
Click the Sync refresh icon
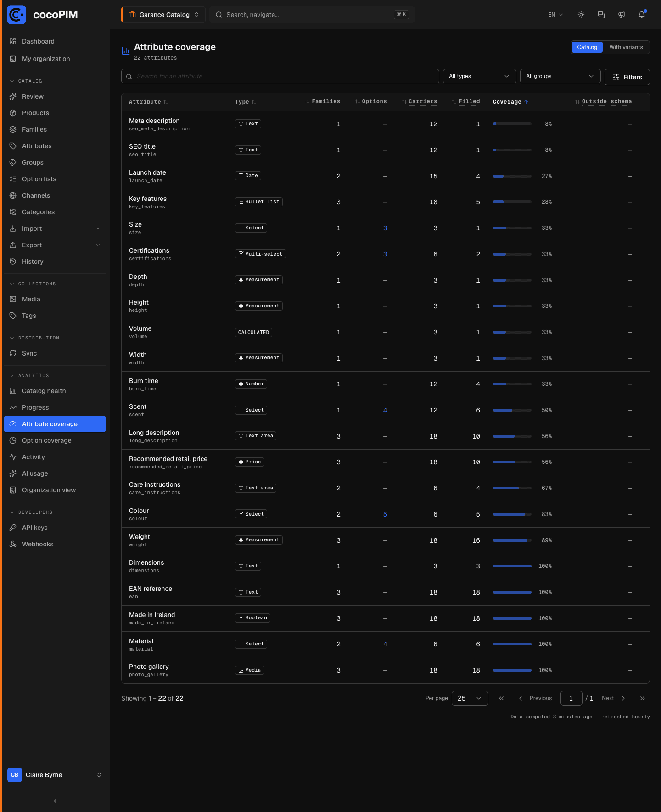13,353
